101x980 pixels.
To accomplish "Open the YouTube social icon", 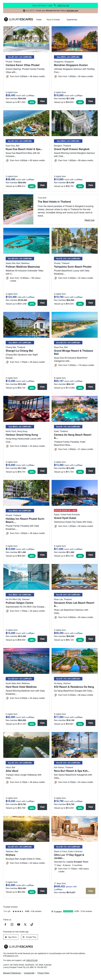I will pos(19,924).
